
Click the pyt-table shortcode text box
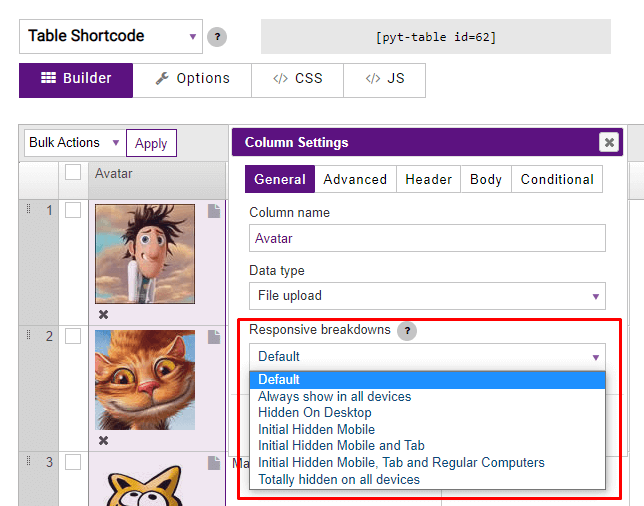[436, 37]
